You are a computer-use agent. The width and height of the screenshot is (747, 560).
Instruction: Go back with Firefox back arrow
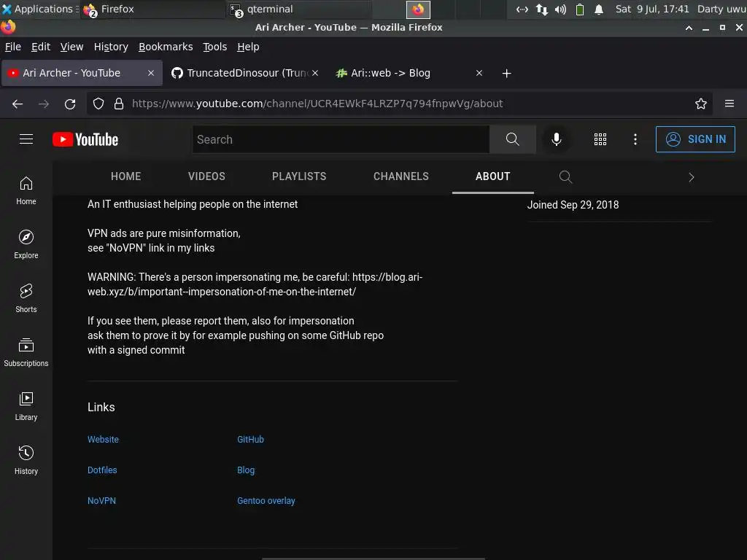tap(18, 104)
